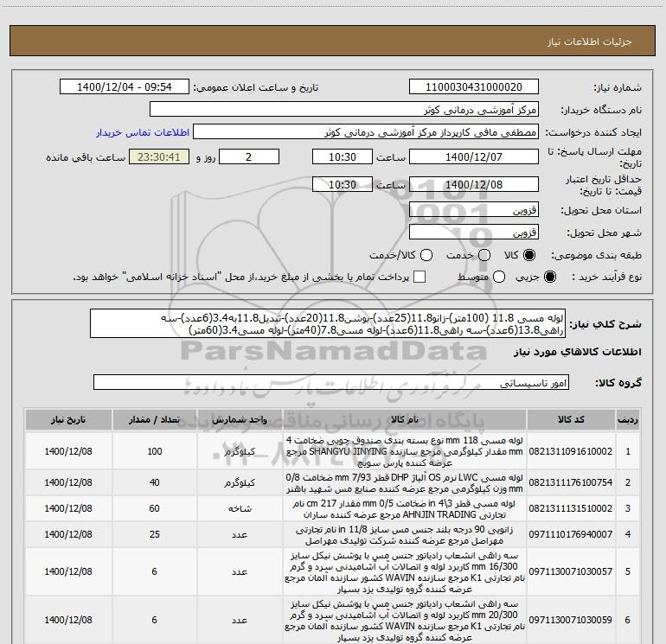Click the general description text box
Screen dimensions: 666x644
click(x=328, y=324)
